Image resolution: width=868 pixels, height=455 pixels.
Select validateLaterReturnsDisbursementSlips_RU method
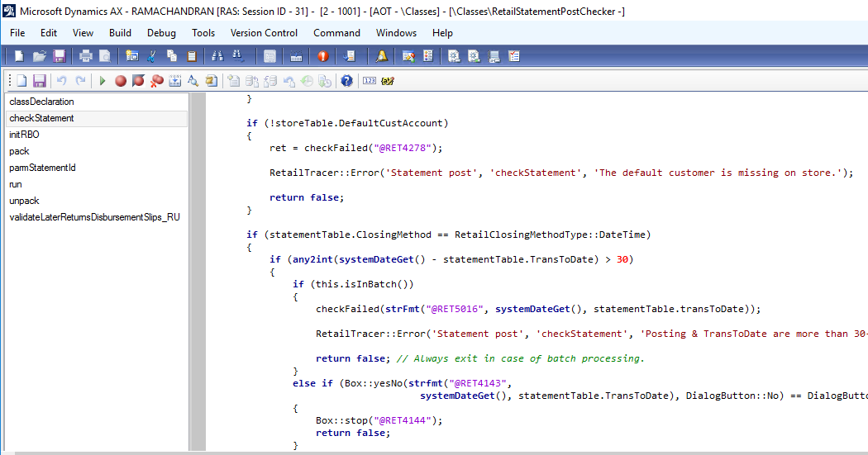pyautogui.click(x=95, y=217)
